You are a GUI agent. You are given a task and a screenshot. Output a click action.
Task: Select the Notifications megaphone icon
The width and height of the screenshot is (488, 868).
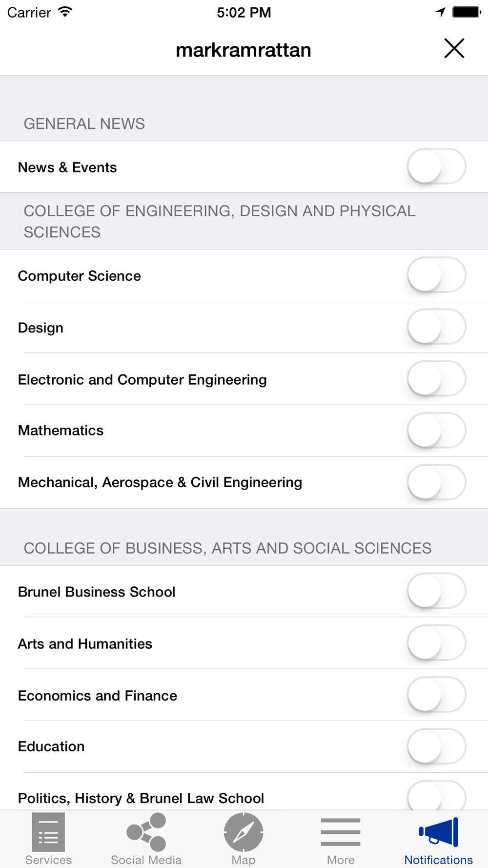[x=438, y=832]
